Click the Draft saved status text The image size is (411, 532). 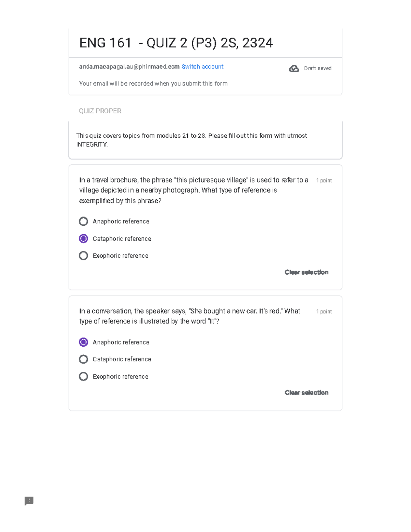(x=318, y=69)
